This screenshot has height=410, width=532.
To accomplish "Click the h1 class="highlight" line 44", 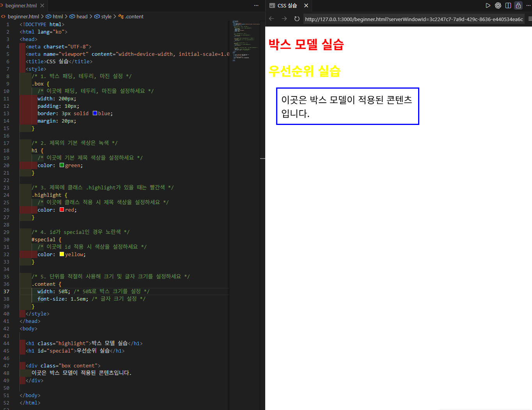I will point(84,343).
